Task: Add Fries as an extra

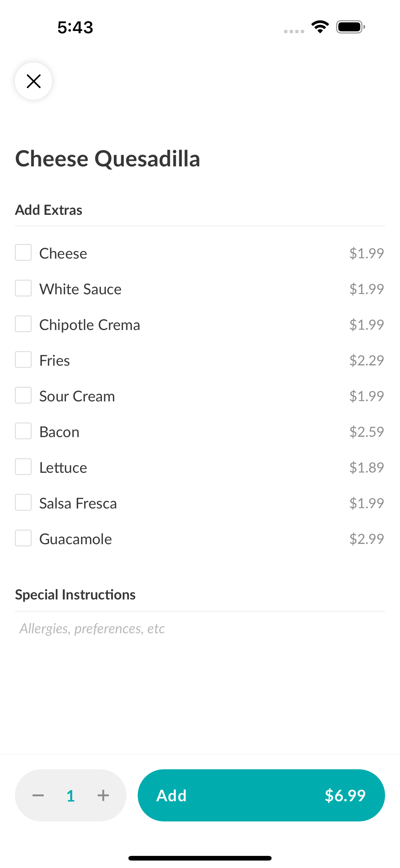Action: click(23, 360)
